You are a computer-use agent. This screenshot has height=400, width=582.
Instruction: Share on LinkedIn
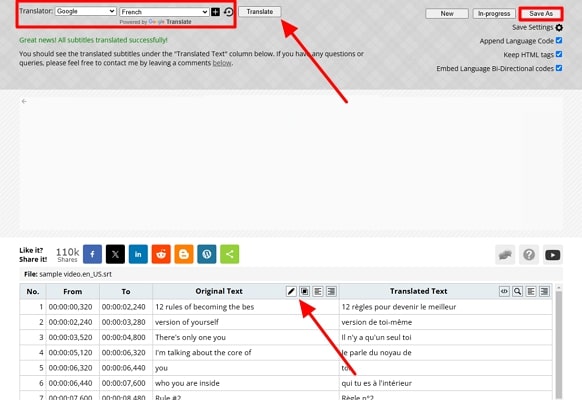coord(138,254)
